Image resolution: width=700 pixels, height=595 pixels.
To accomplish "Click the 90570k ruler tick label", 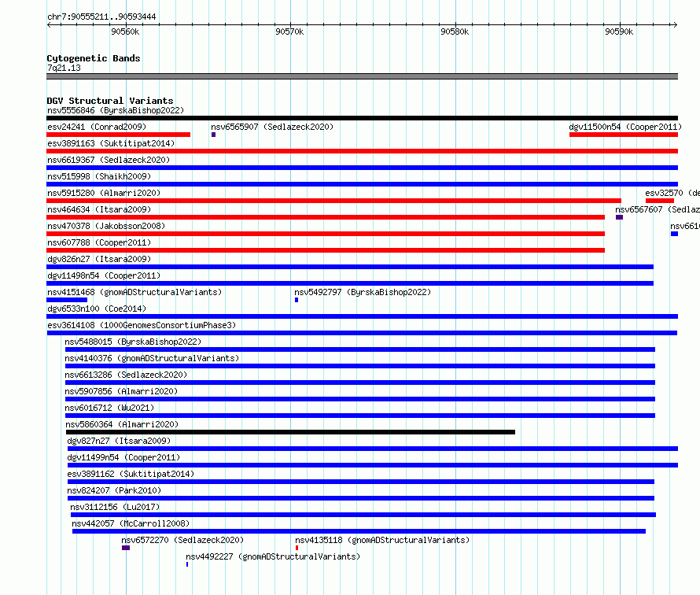I will [x=289, y=31].
